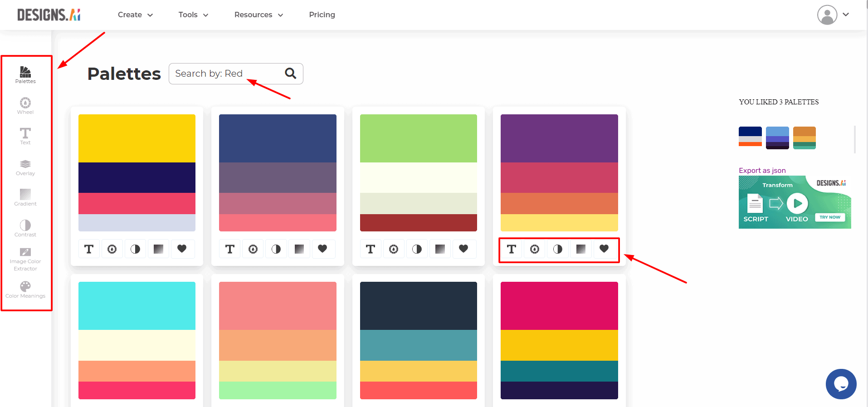Select the yellow swatch in first palette
The image size is (868, 407).
click(x=137, y=138)
